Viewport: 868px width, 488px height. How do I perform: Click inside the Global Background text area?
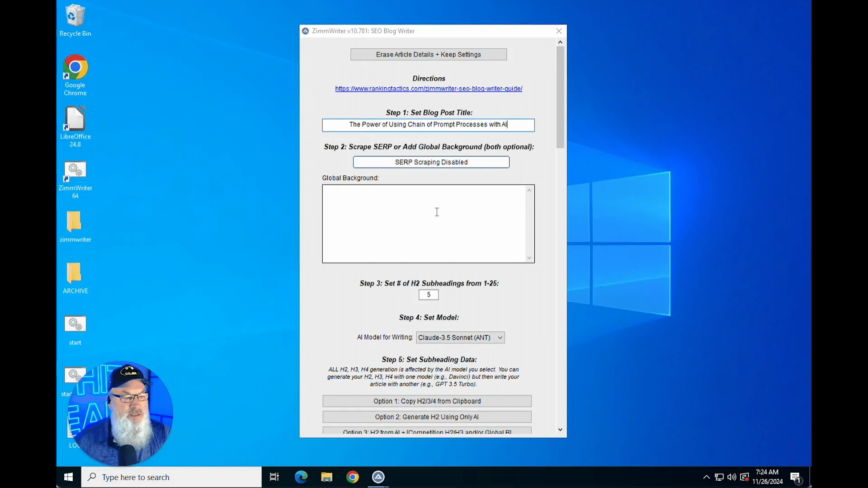(x=424, y=224)
